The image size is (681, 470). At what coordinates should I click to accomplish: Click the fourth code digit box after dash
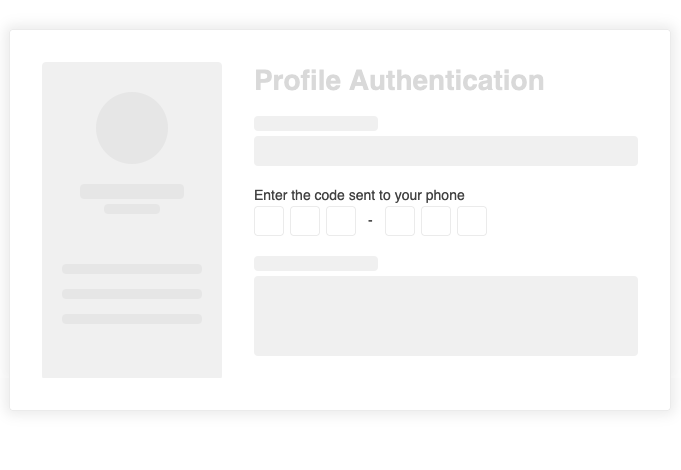pyautogui.click(x=400, y=221)
